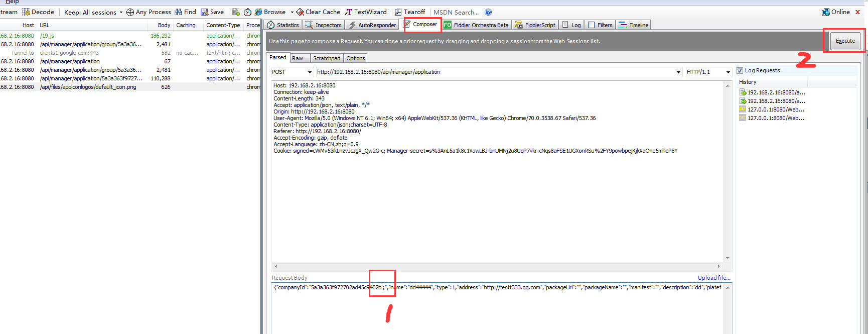
Task: Select the /api/manager/application session with body 67
Action: (130, 61)
